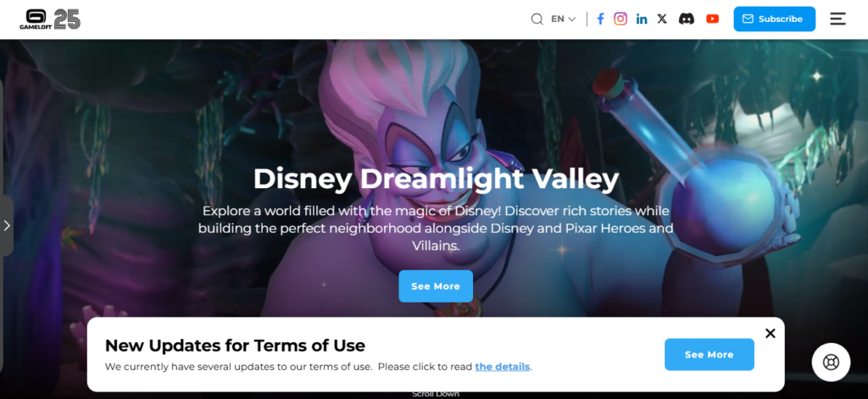The height and width of the screenshot is (399, 868).
Task: Click the Disney Dreamlight Valley heading
Action: coord(436,179)
